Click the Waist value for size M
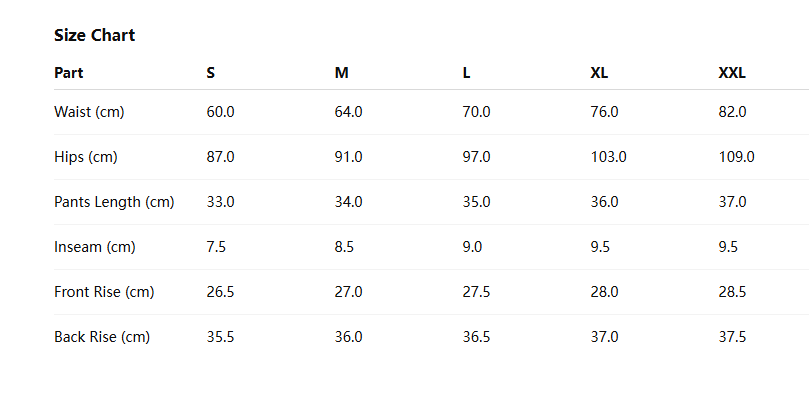 point(348,112)
